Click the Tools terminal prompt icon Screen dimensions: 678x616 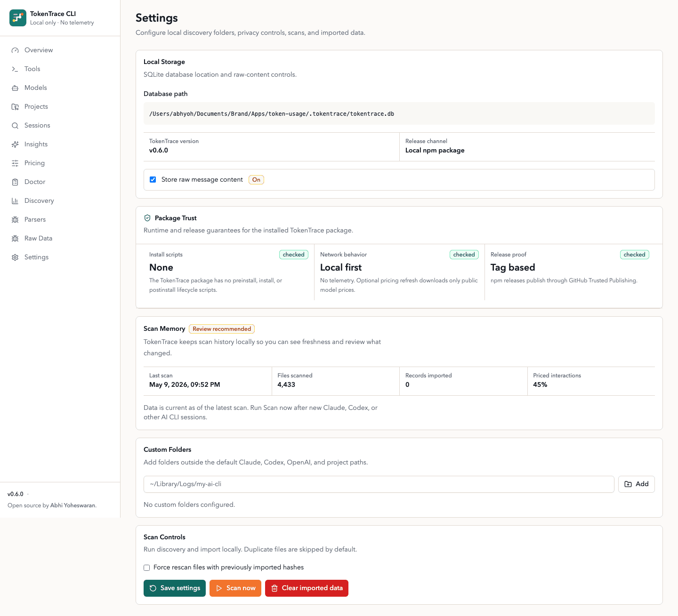[x=15, y=69]
